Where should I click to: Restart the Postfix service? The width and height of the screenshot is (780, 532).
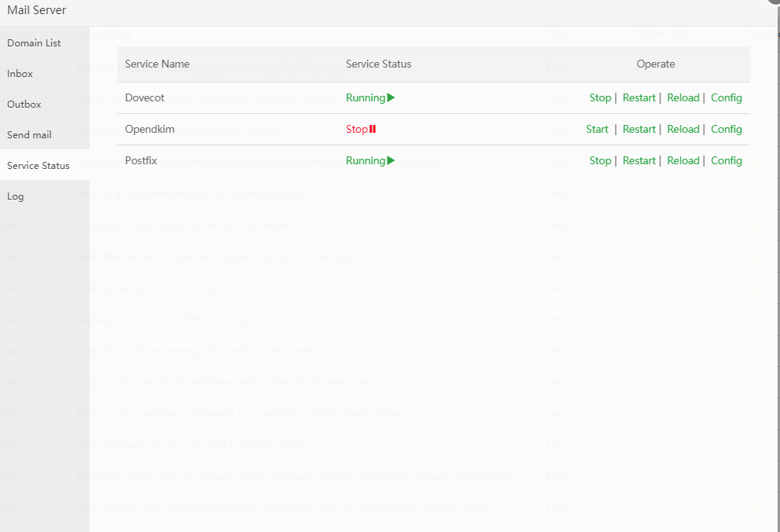tap(638, 161)
